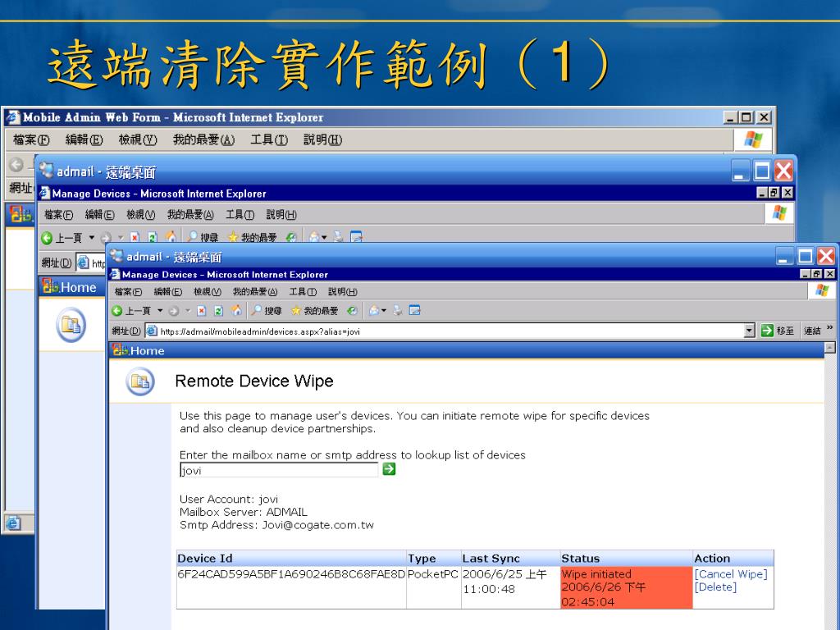Open 檔案(F) menu in front Manage Devices window

coord(128,292)
